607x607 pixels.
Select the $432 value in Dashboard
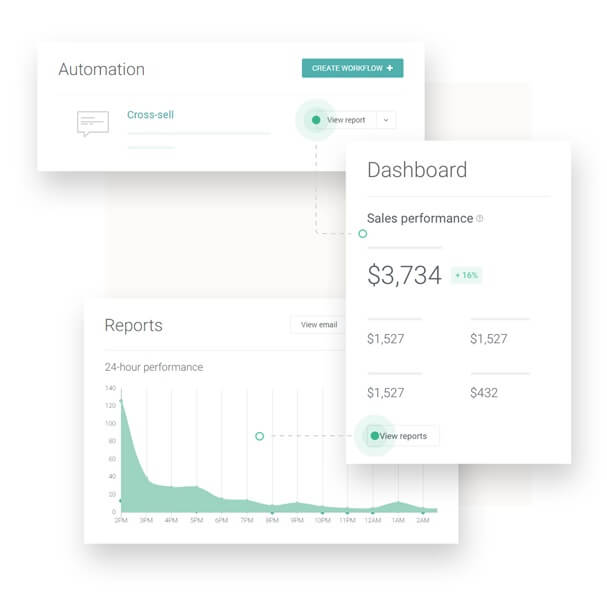(x=484, y=393)
